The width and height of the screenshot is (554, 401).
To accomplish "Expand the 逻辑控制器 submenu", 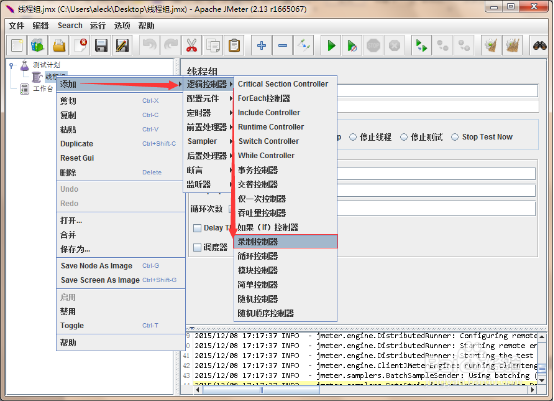I will [208, 84].
